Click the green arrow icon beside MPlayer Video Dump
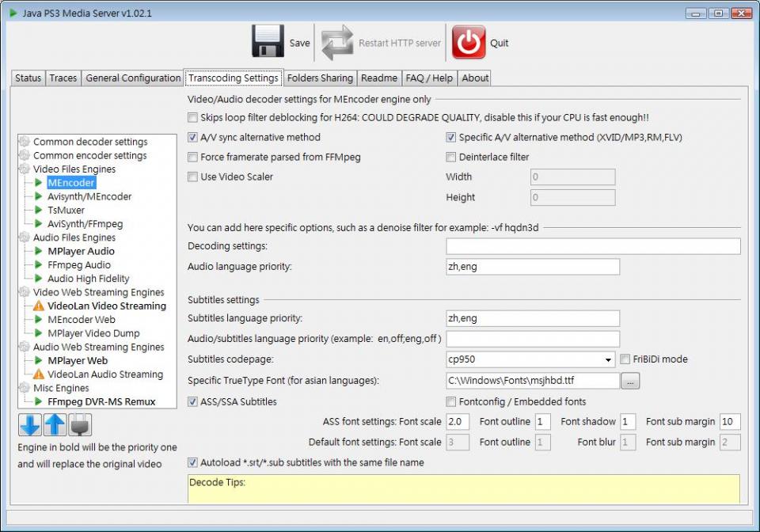760x532 pixels. pyautogui.click(x=38, y=332)
